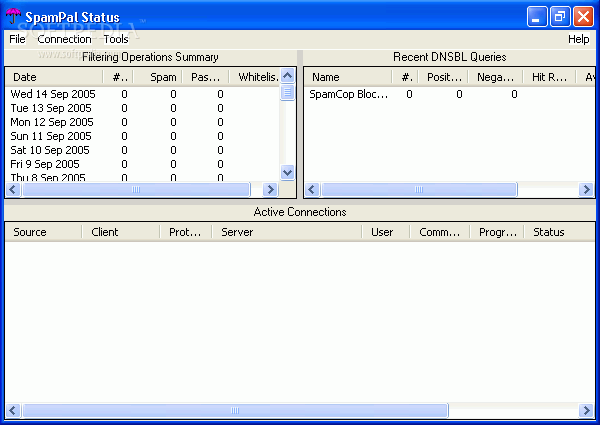Image resolution: width=600 pixels, height=425 pixels.
Task: Click the filtering summary vertical scroll thumb
Action: pos(287,92)
